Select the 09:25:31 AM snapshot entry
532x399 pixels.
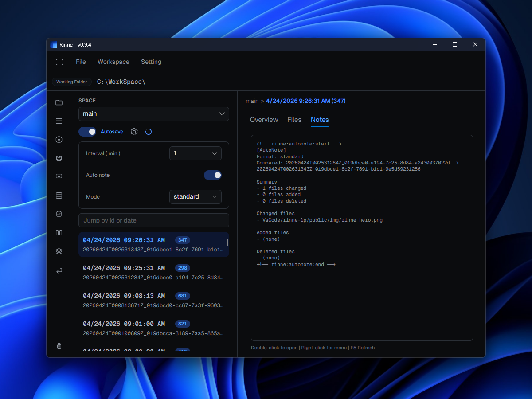click(x=153, y=273)
